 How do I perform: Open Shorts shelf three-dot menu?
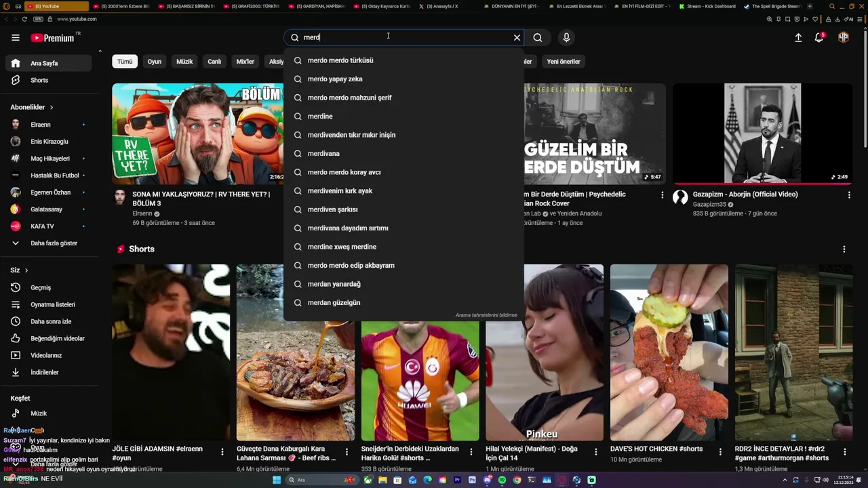[844, 249]
